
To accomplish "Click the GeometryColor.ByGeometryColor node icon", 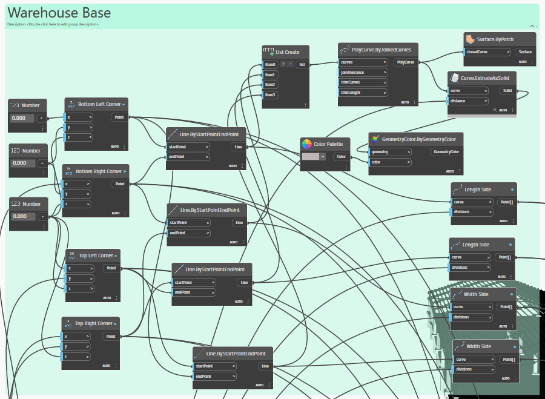I will tap(375, 139).
